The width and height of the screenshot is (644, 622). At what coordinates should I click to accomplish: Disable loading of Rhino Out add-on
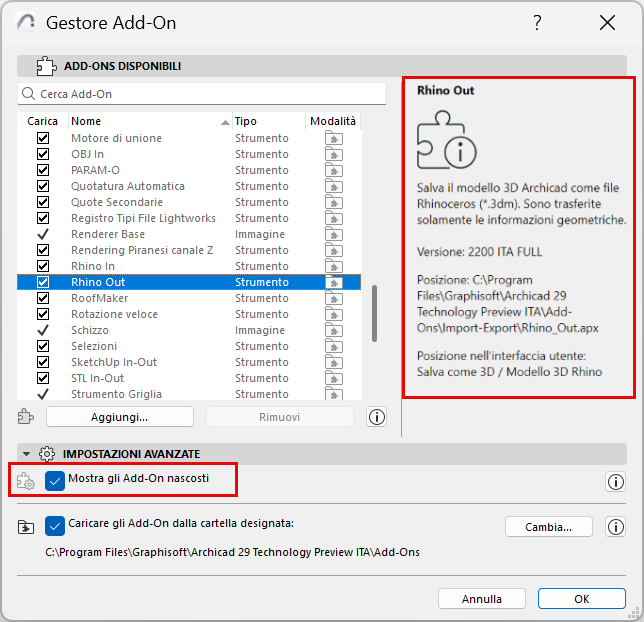pyautogui.click(x=43, y=282)
